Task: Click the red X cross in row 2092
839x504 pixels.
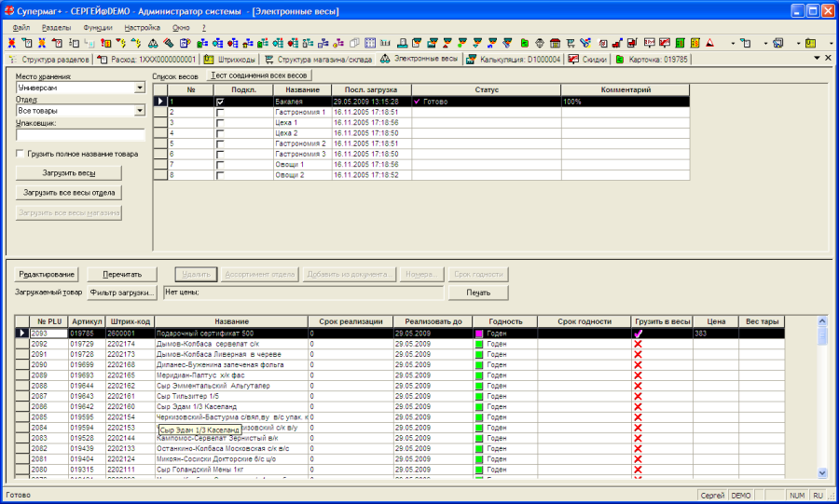Action: pos(639,344)
